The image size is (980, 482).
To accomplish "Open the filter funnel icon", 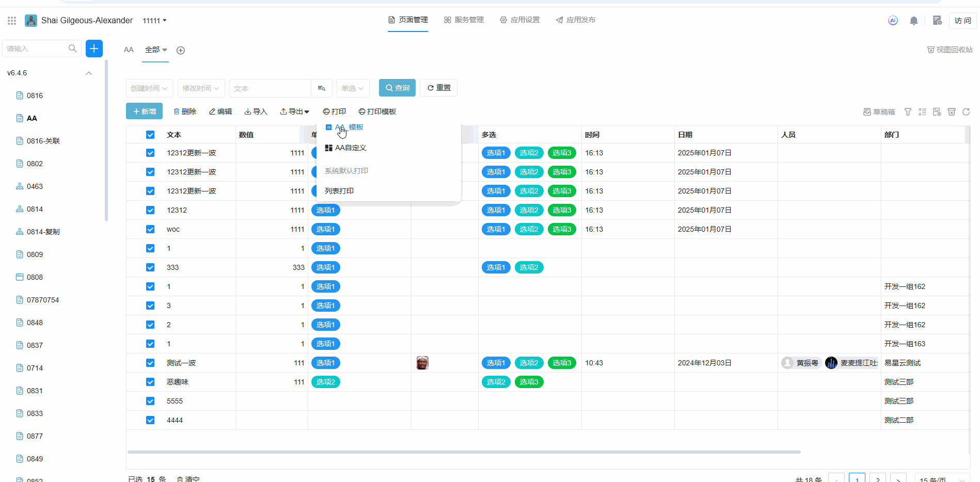I will (x=908, y=112).
